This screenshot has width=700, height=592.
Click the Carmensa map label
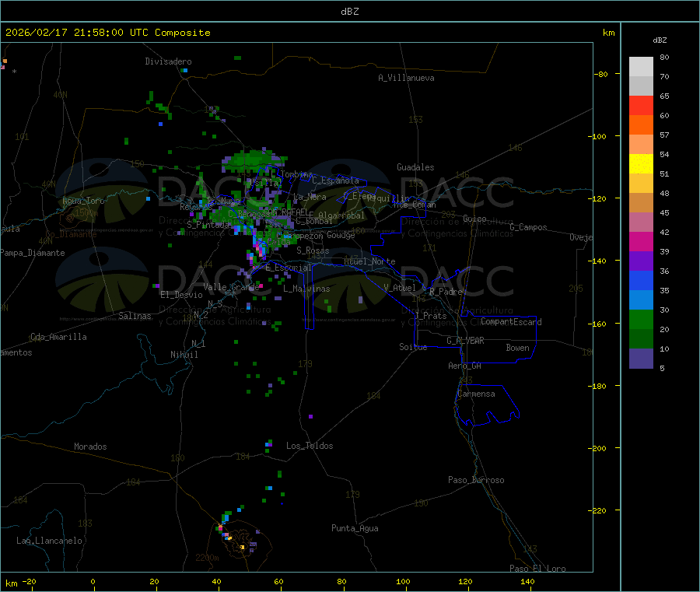coord(476,394)
